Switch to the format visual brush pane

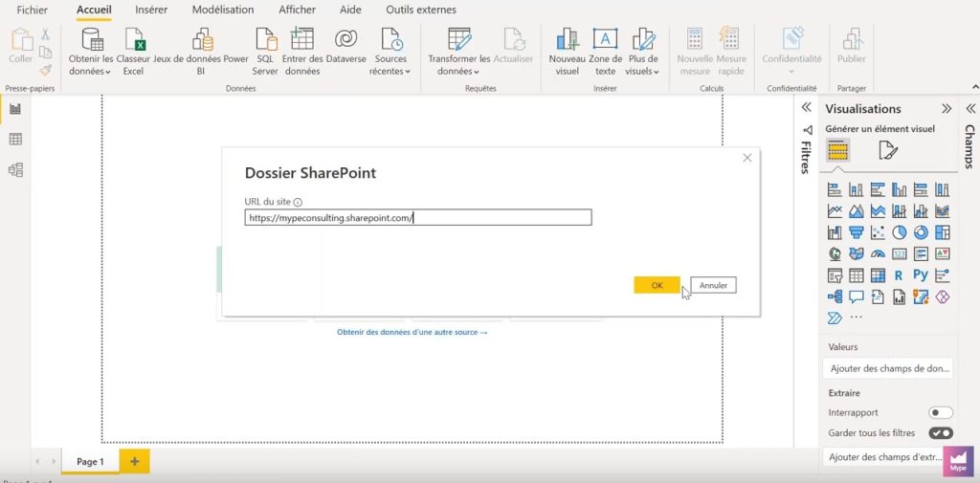(x=887, y=150)
